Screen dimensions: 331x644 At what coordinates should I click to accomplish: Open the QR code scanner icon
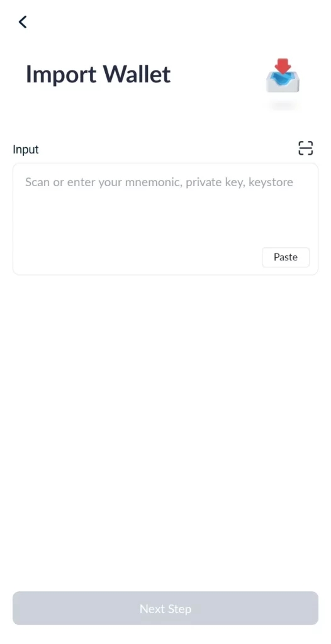pos(305,148)
